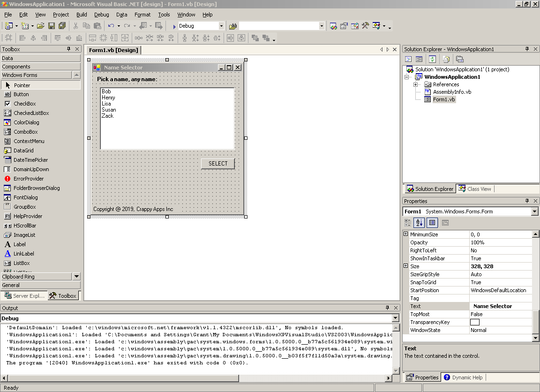Image resolution: width=540 pixels, height=392 pixels.
Task: Click the StartPosition property value
Action: coord(501,290)
